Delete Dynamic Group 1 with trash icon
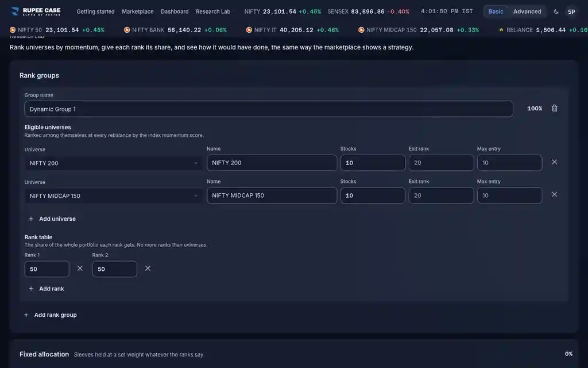 point(554,108)
